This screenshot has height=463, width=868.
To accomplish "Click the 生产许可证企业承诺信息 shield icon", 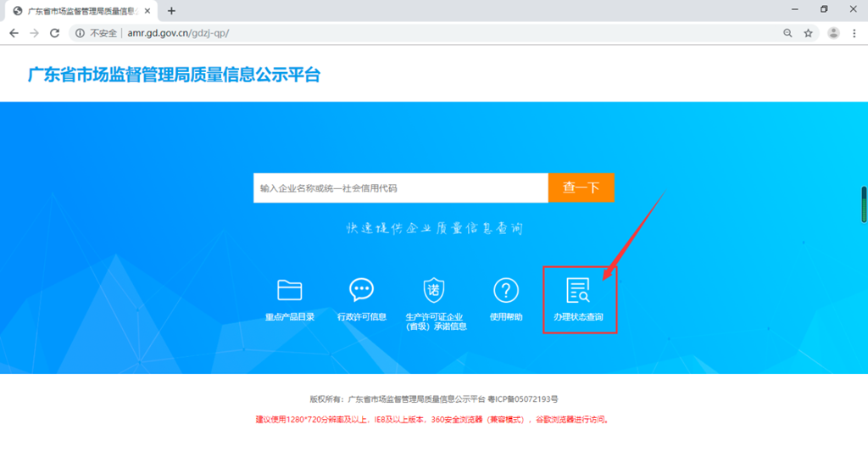I will pos(435,291).
